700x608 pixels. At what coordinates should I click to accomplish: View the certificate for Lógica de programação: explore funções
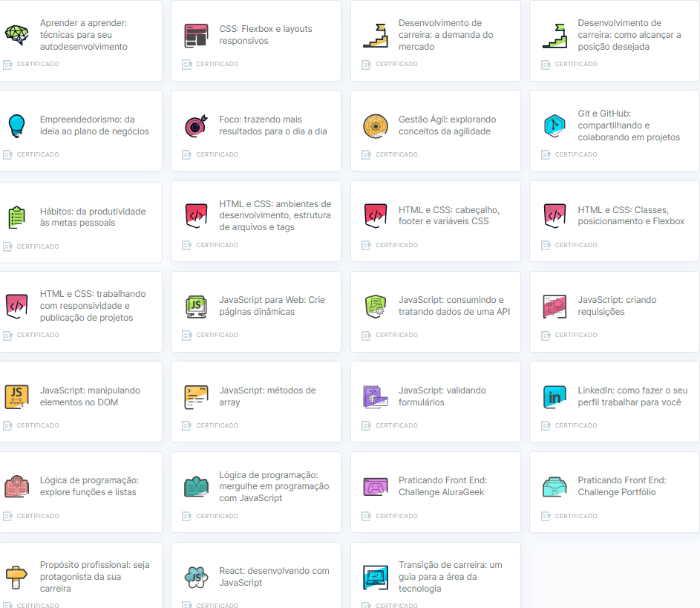(x=36, y=515)
